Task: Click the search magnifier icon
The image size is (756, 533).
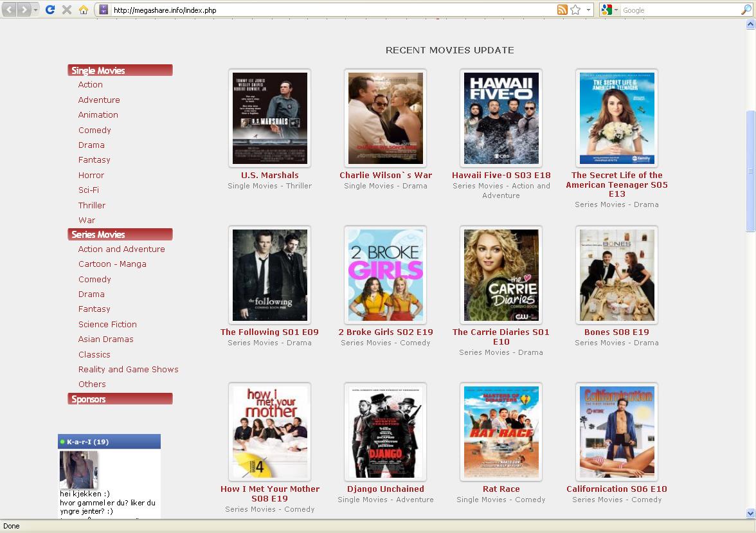Action: tap(746, 10)
